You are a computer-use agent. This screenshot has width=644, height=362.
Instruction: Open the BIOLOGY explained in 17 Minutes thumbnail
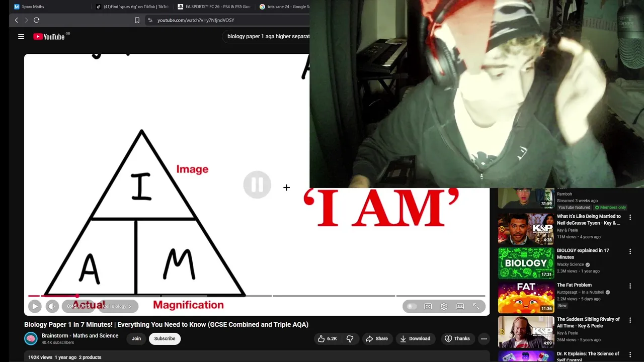pyautogui.click(x=526, y=263)
